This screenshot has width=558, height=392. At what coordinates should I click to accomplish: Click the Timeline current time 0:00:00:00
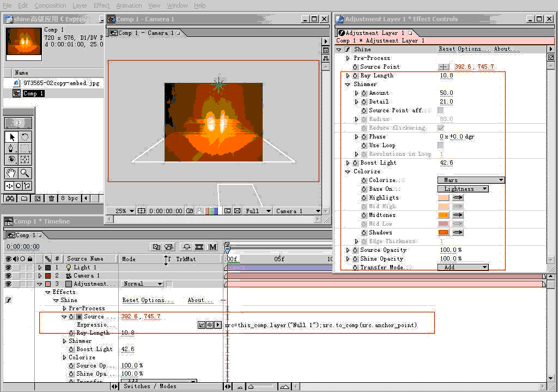click(23, 247)
